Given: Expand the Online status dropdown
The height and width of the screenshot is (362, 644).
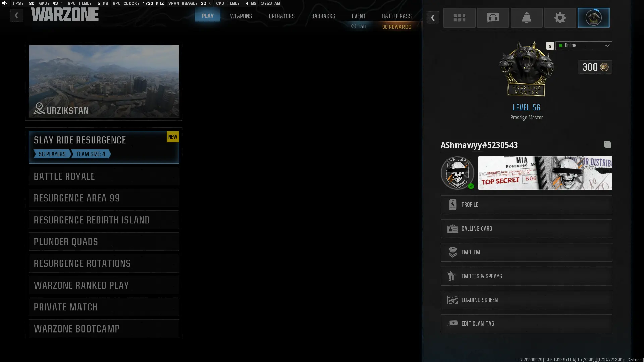Looking at the screenshot, I should [584, 46].
